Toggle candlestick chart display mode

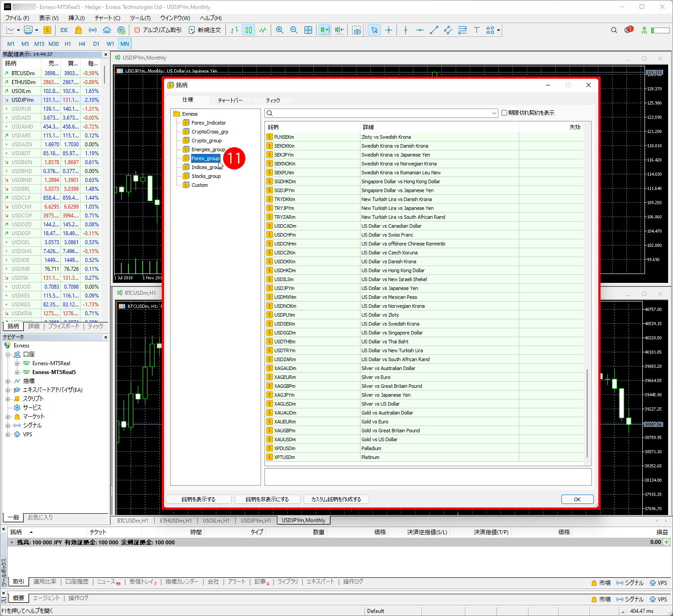248,30
